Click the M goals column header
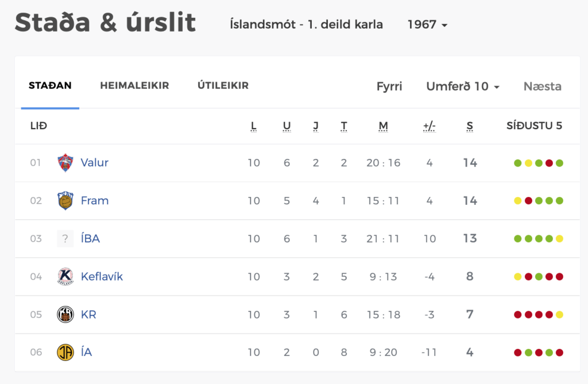Screen dimensions: 588x384 point(383,126)
